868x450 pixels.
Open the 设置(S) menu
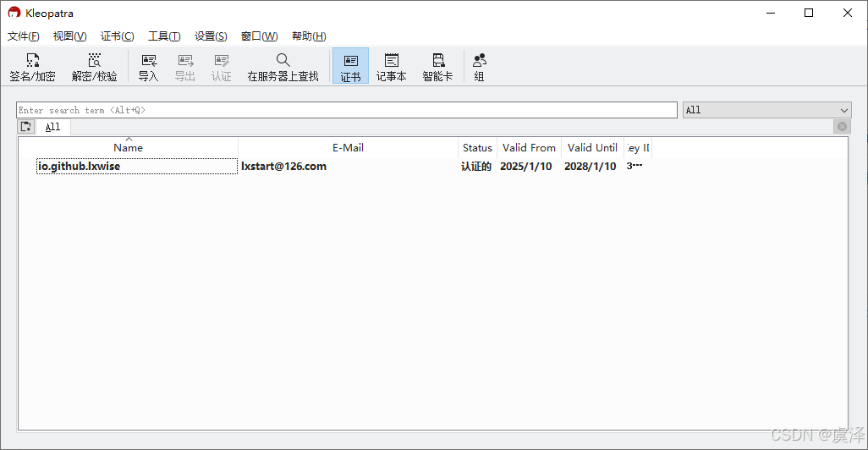pyautogui.click(x=211, y=36)
